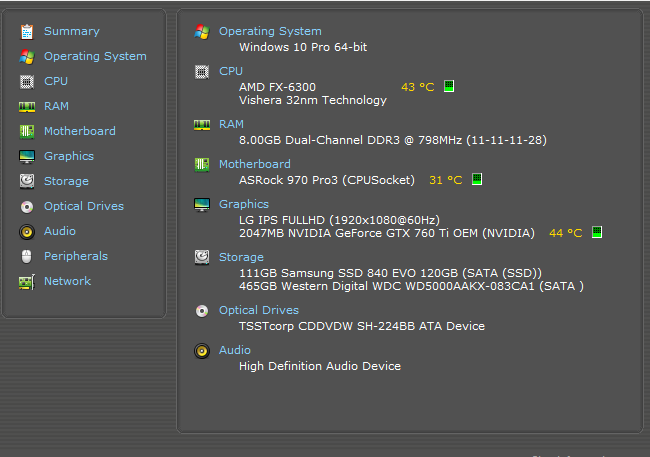
Task: Open Storage in the sidebar
Action: (x=66, y=181)
